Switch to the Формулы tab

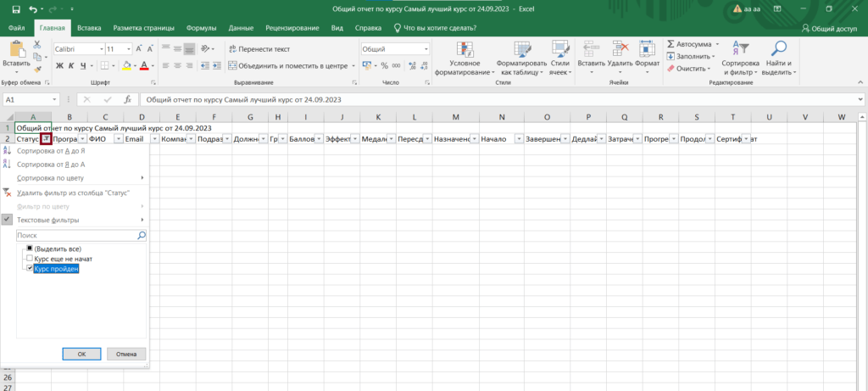pos(201,28)
